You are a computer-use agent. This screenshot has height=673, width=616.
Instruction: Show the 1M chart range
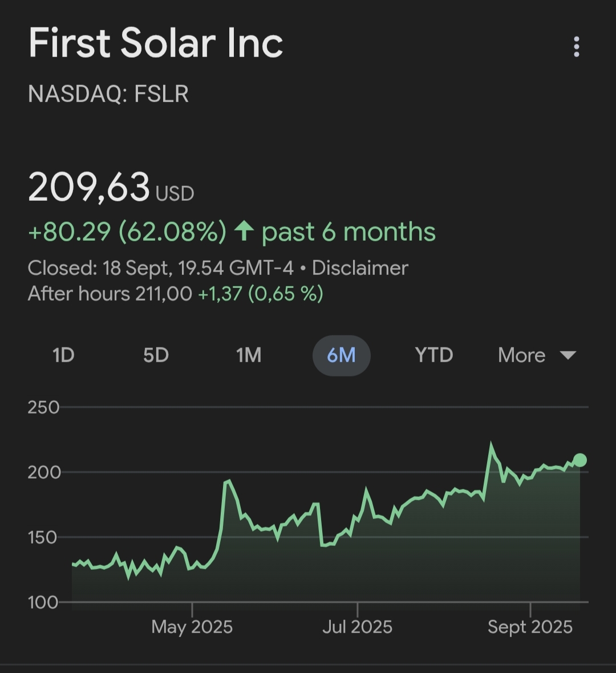point(249,355)
